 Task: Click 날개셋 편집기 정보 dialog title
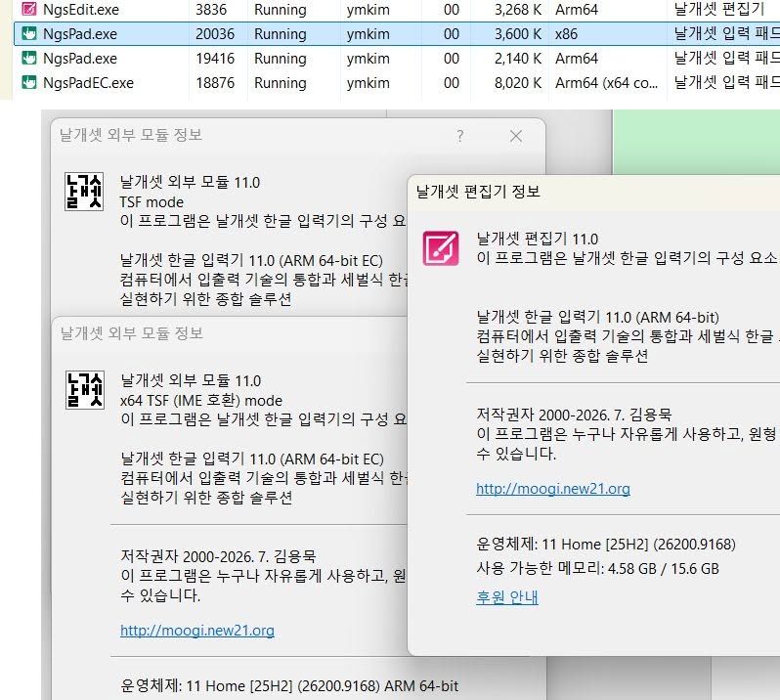478,191
